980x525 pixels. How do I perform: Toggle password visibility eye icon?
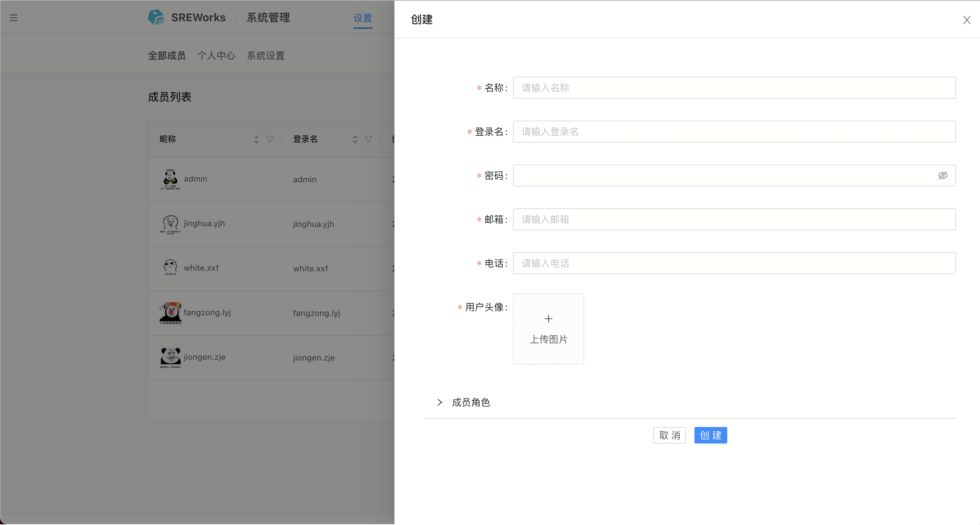pyautogui.click(x=943, y=175)
